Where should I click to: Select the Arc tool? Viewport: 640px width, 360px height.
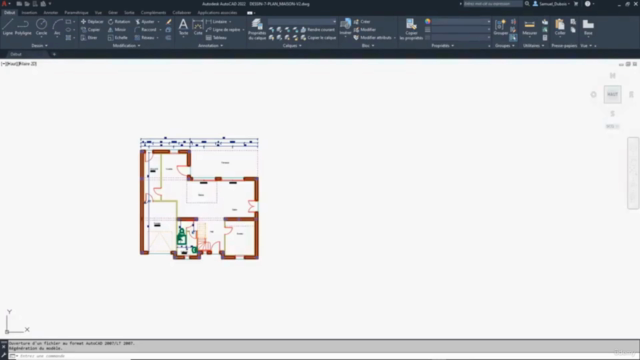tap(57, 27)
